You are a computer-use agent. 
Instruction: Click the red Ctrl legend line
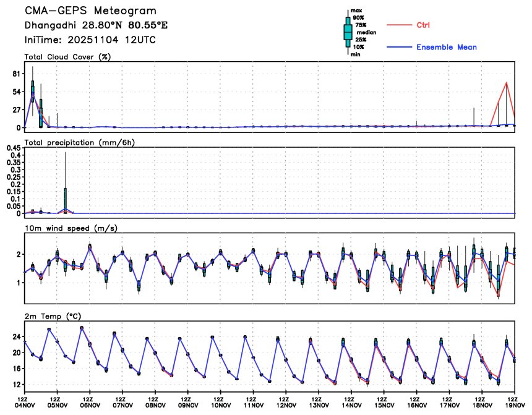(399, 25)
